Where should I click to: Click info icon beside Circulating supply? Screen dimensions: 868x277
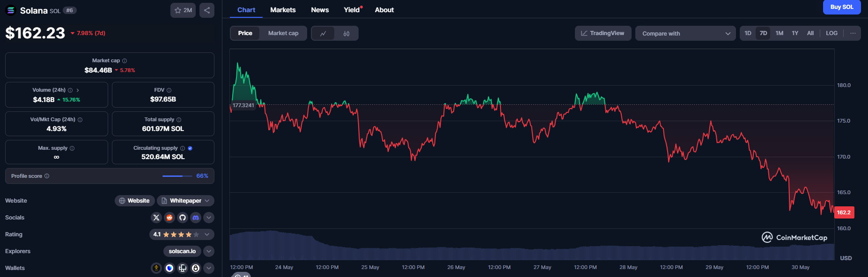(x=183, y=148)
